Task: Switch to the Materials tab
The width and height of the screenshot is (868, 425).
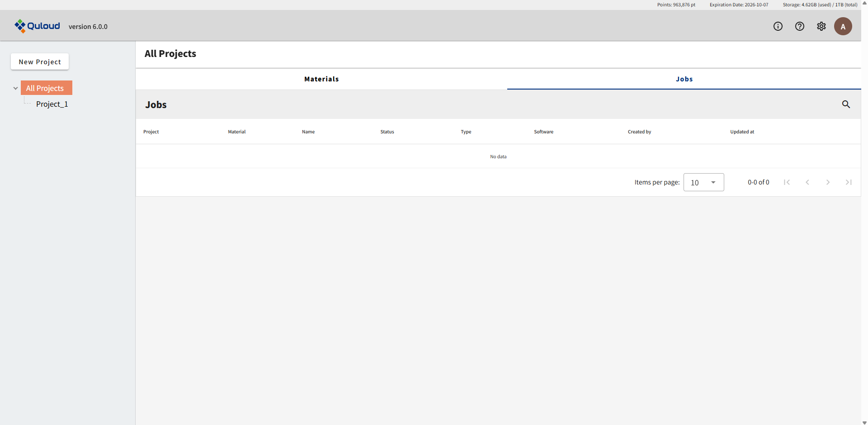Action: coord(321,79)
